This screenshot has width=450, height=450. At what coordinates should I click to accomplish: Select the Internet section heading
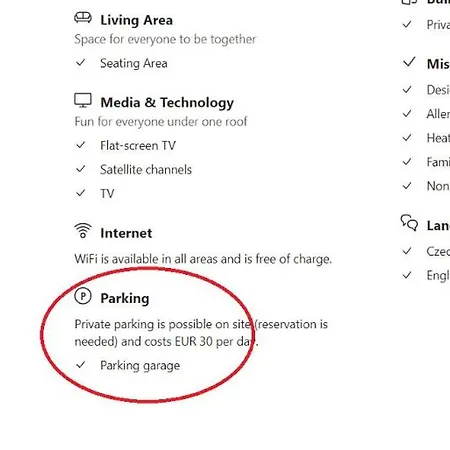[126, 233]
